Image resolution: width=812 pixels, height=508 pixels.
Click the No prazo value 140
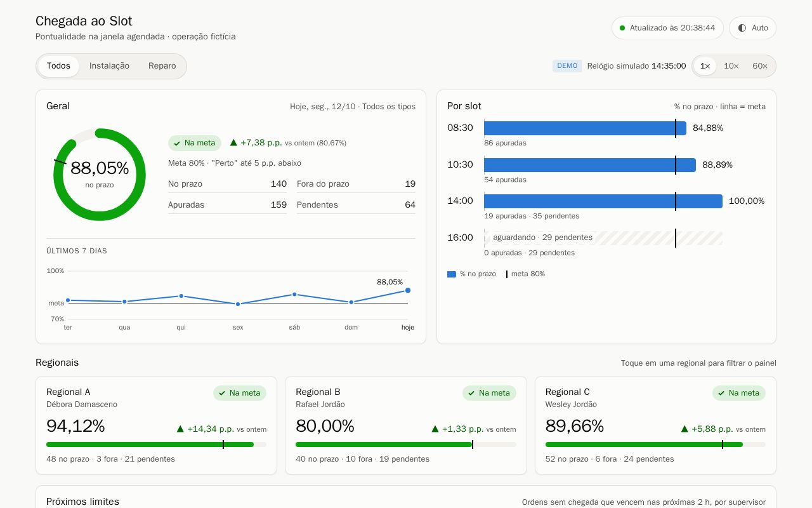[x=278, y=184]
